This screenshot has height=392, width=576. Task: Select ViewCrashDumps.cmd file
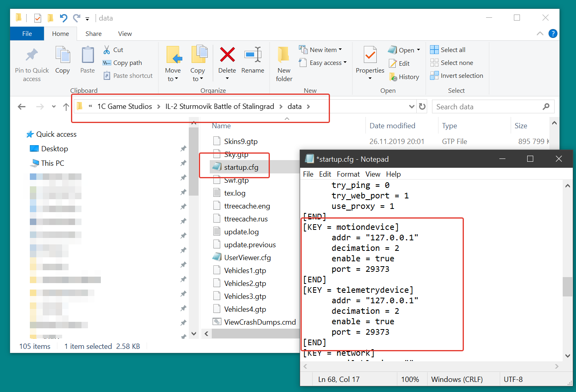point(255,322)
